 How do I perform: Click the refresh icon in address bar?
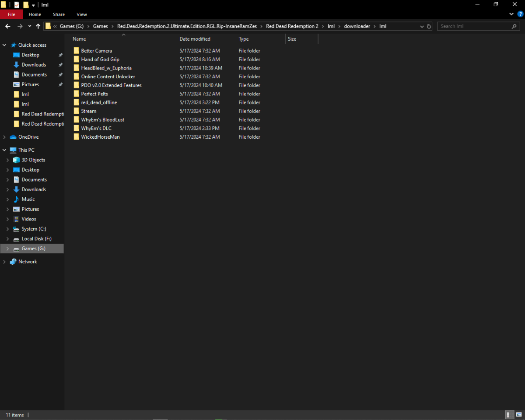click(x=429, y=26)
